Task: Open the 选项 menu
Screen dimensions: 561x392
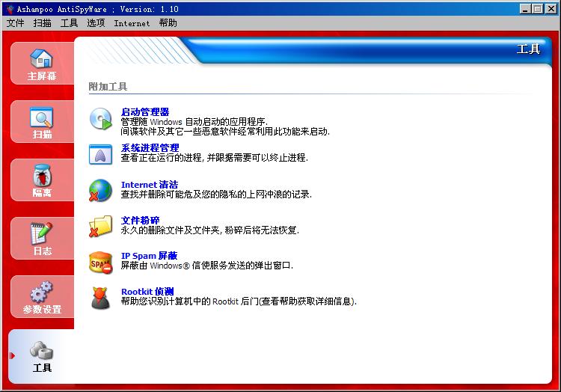Action: pos(96,23)
